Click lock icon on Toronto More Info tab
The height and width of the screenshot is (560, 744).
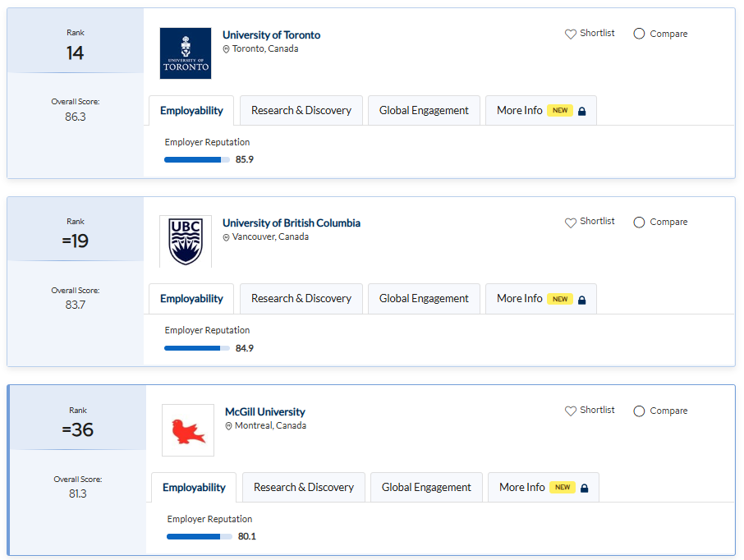[582, 111]
